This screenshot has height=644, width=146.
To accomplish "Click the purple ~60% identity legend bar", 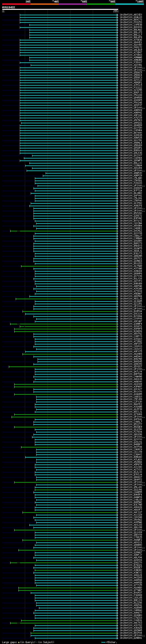I will click(x=73, y=4).
